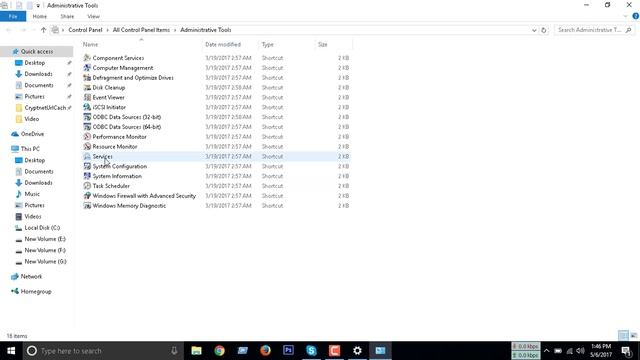Select the Resource Monitor icon

[87, 147]
